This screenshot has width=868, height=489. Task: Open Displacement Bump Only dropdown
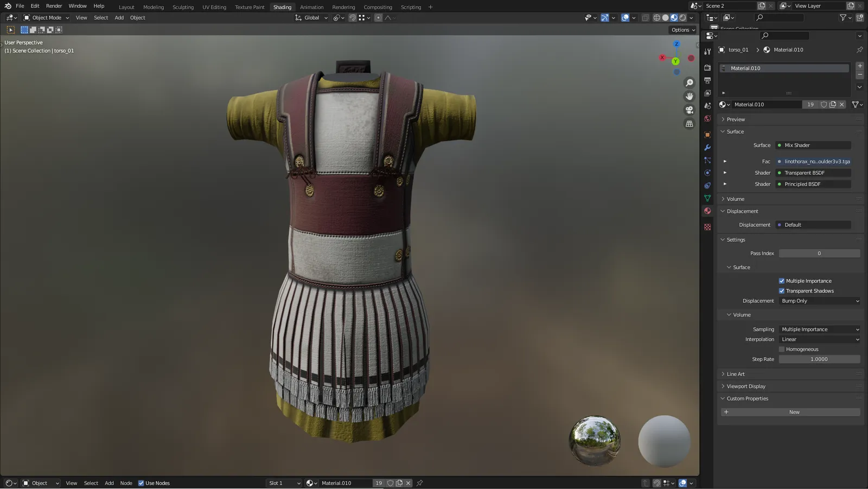click(820, 301)
